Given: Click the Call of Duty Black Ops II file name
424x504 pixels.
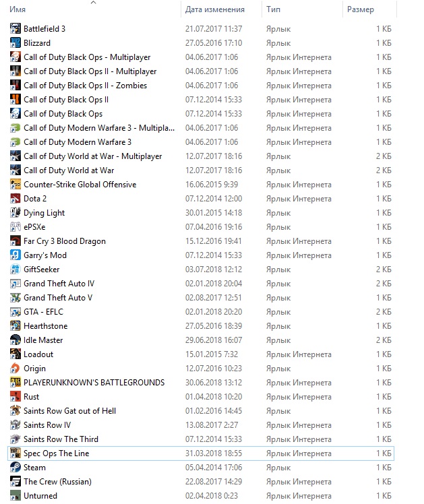Looking at the screenshot, I should tap(66, 100).
